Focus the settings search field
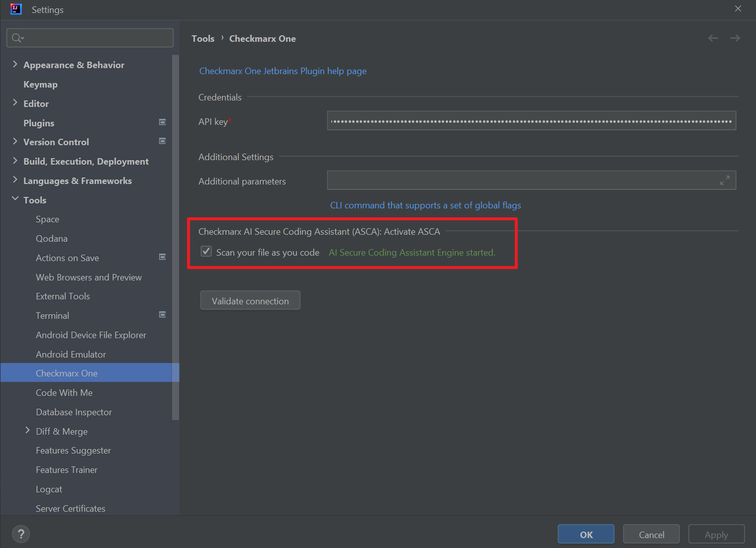The height and width of the screenshot is (548, 756). tap(90, 38)
